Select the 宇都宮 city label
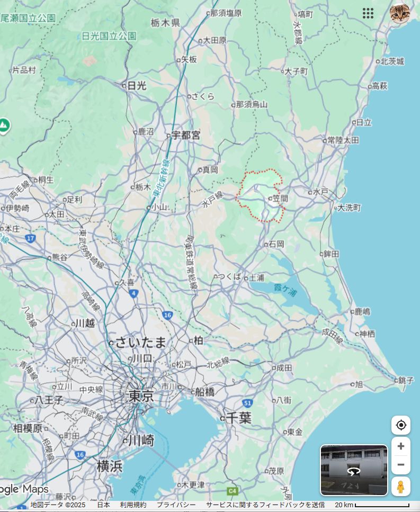The width and height of the screenshot is (420, 512). click(186, 136)
